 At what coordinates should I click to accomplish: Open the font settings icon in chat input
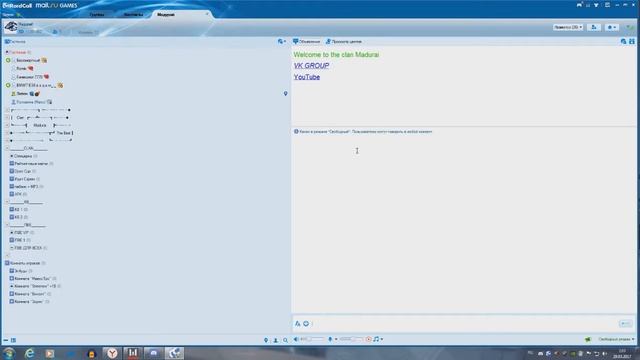(298, 324)
